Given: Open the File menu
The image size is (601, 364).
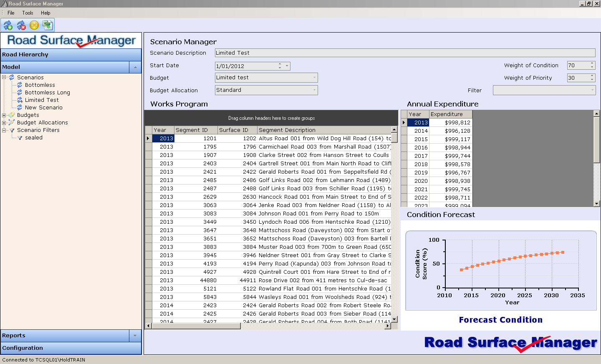Looking at the screenshot, I should [x=11, y=13].
